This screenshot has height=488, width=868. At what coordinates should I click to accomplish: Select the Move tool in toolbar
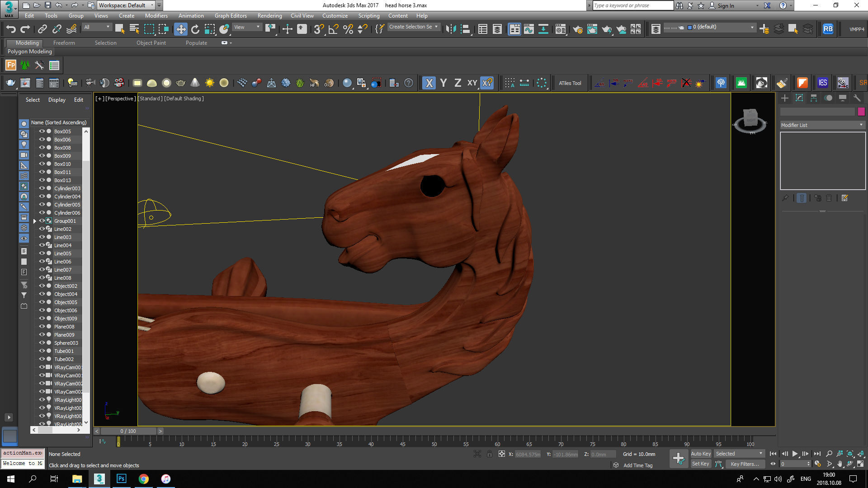(x=181, y=29)
